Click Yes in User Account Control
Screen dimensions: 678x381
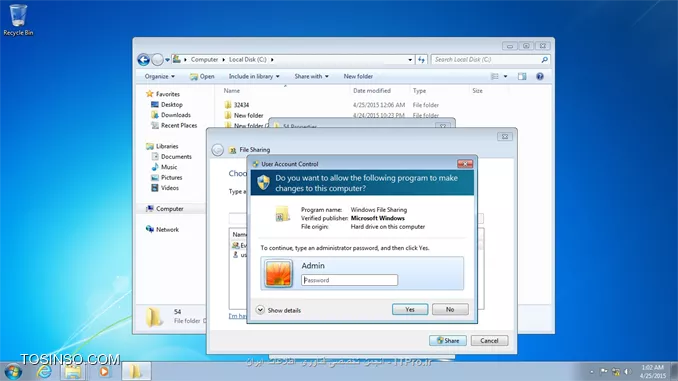click(x=410, y=309)
